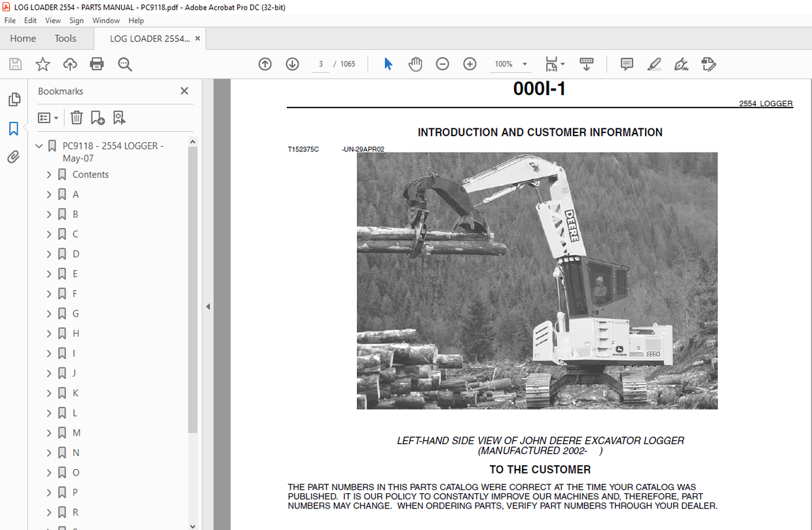Viewport: 812px width, 530px height.
Task: Expand the bookmark labeled M
Action: 48,432
